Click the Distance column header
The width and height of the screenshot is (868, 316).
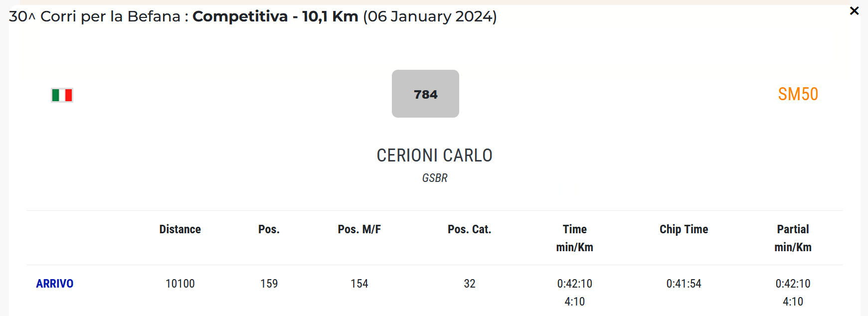coord(180,229)
